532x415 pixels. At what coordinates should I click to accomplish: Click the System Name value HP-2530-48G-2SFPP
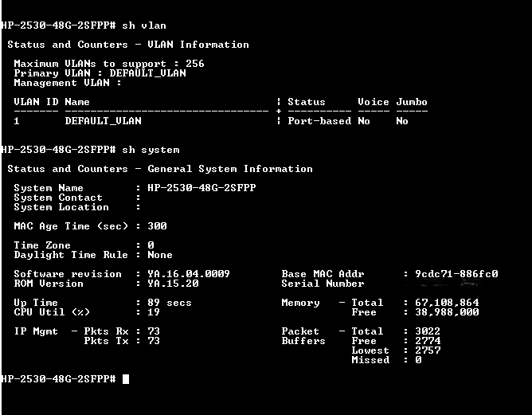(201, 188)
